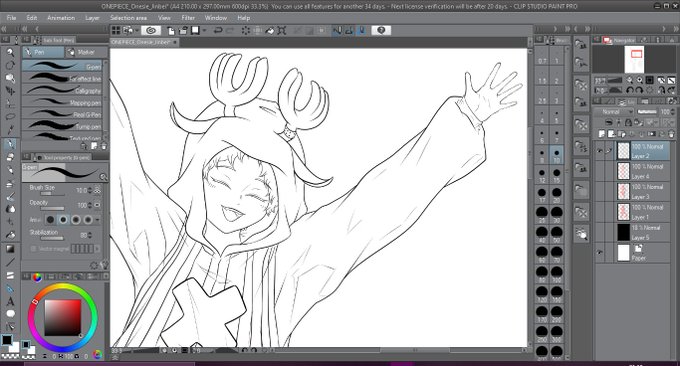
Task: Open the File menu
Action: (x=12, y=18)
